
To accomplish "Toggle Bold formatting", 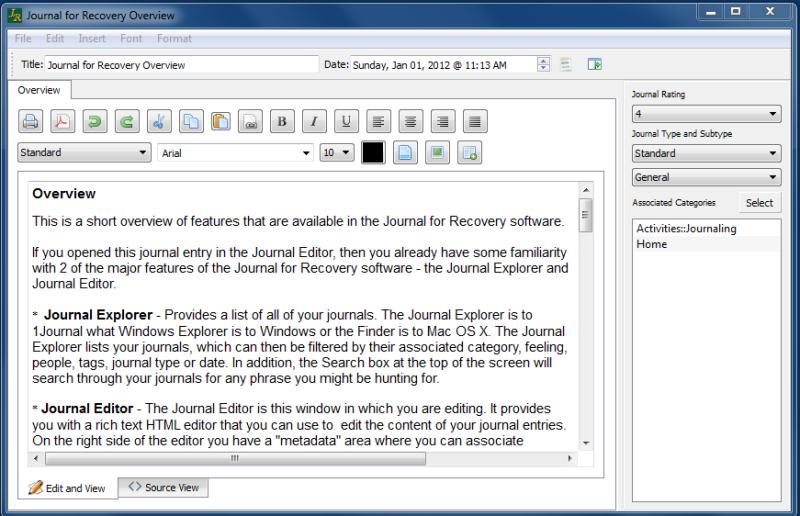I will 283,122.
